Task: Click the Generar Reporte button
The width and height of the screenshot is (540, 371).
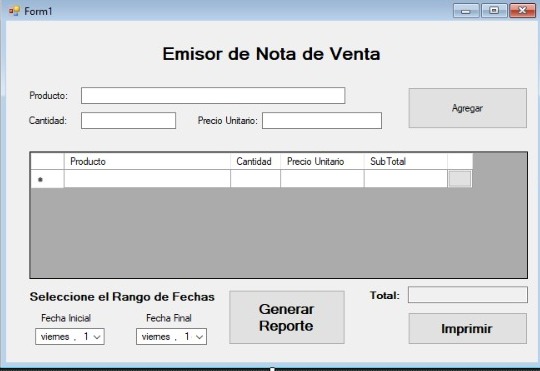Action: coord(287,317)
